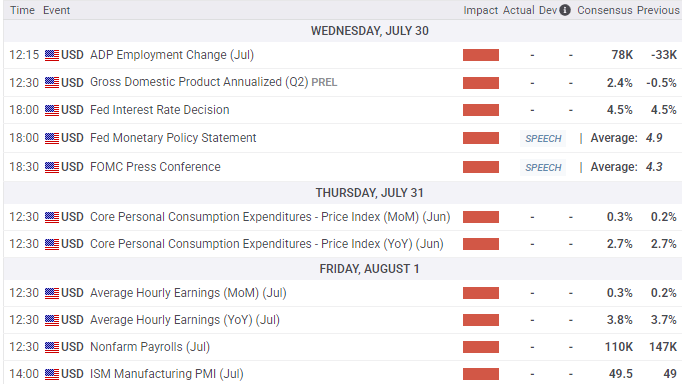Select the Impact column header
This screenshot has height=384, width=682.
(481, 10)
